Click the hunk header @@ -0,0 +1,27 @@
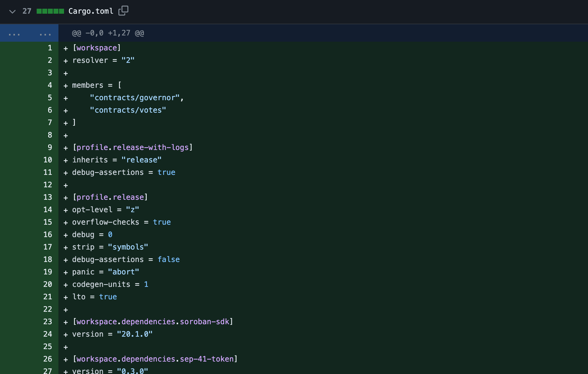This screenshot has height=374, width=588. [x=107, y=33]
